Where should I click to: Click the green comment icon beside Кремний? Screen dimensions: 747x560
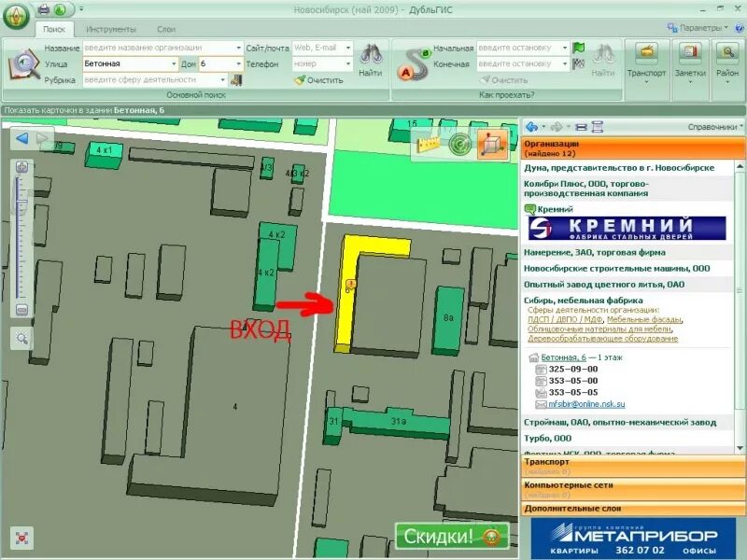529,209
